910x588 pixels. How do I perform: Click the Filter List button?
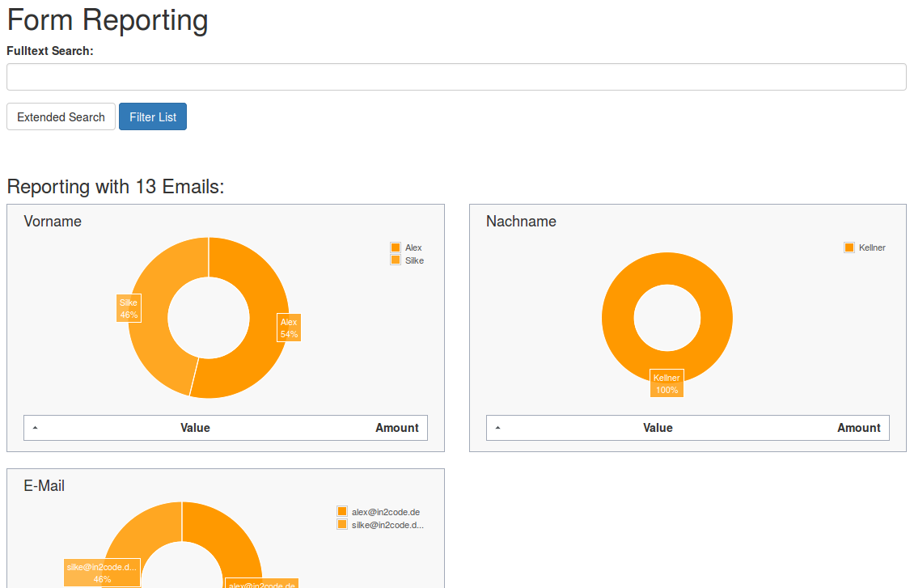(153, 116)
